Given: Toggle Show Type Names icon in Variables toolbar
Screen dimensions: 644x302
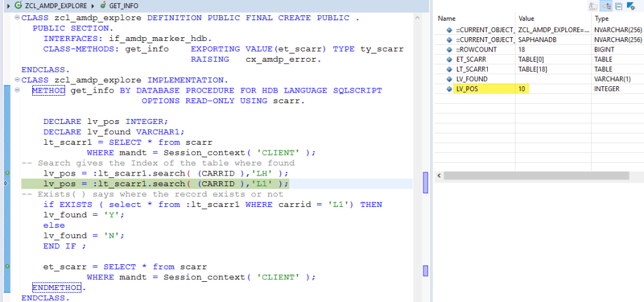Looking at the screenshot, I should click(593, 6).
